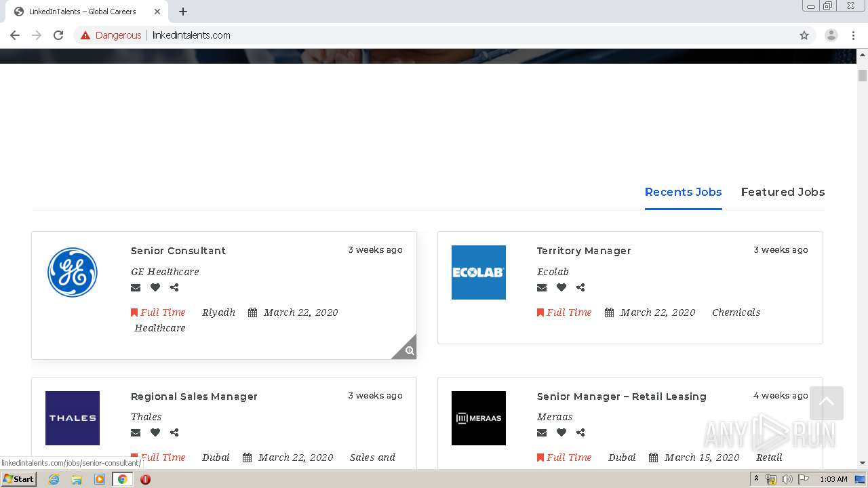Open a new browser tab
The image size is (868, 488).
(x=183, y=12)
